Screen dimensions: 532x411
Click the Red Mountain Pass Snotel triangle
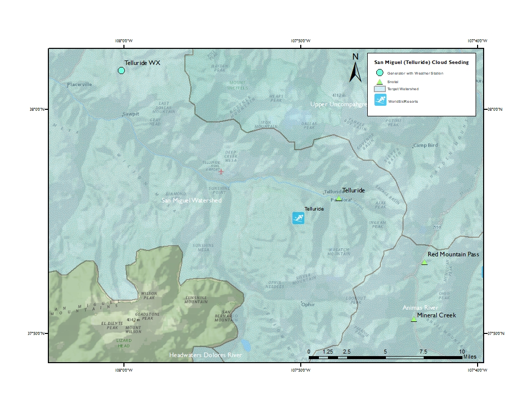pos(424,262)
